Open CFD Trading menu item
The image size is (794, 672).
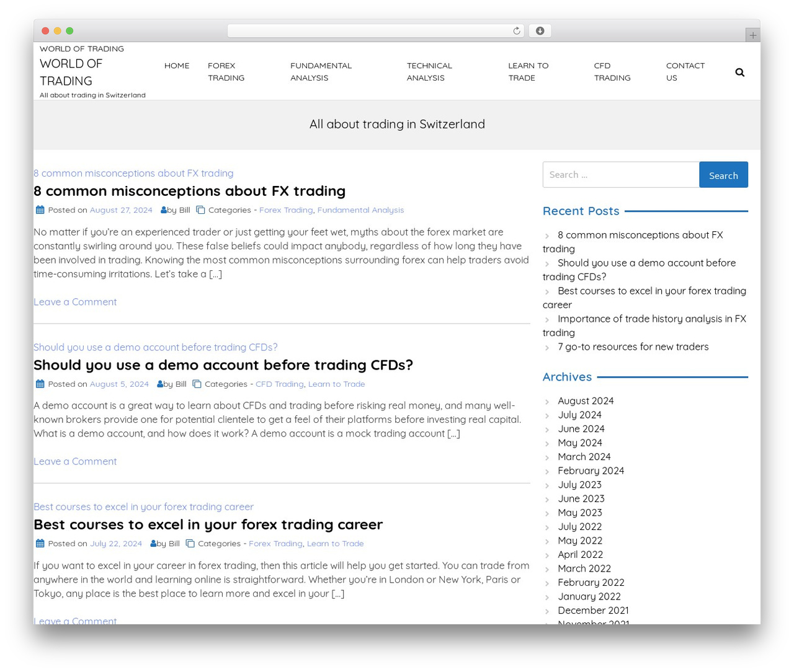pyautogui.click(x=612, y=72)
